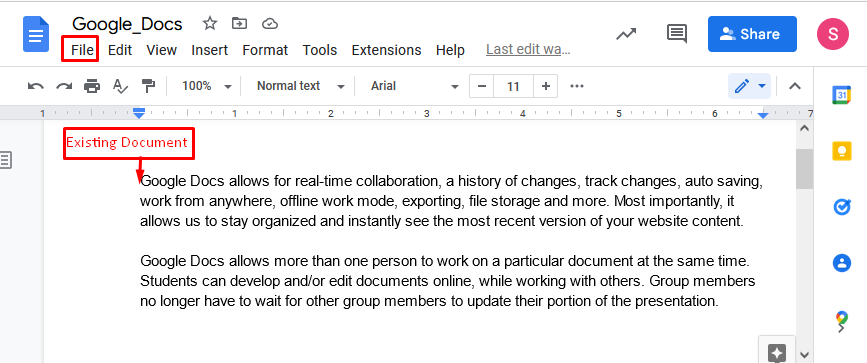The image size is (867, 363).
Task: Open the Google Docs home icon
Action: point(36,34)
